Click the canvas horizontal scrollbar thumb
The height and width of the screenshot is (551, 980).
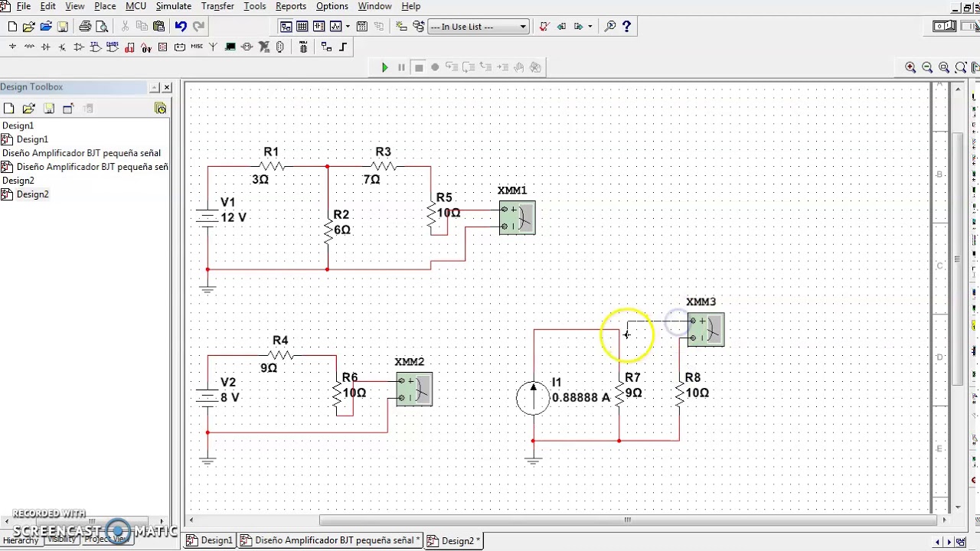click(627, 520)
